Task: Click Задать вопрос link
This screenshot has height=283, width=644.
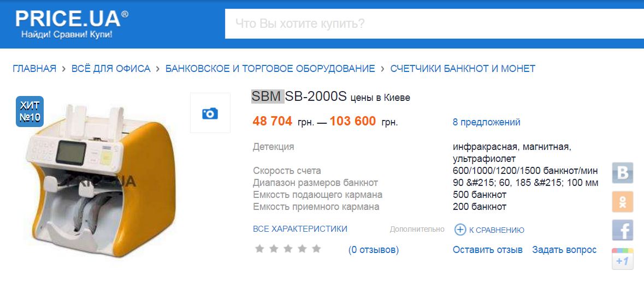Action: (x=564, y=250)
